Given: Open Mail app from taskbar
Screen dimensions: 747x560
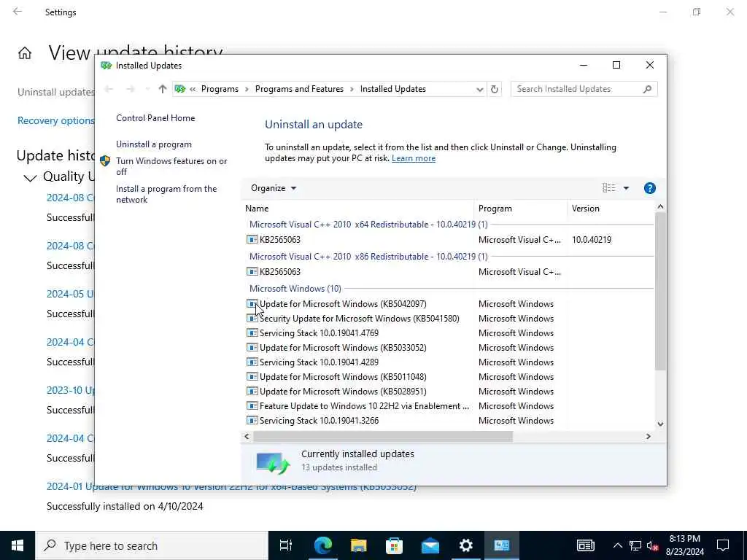Looking at the screenshot, I should (430, 545).
